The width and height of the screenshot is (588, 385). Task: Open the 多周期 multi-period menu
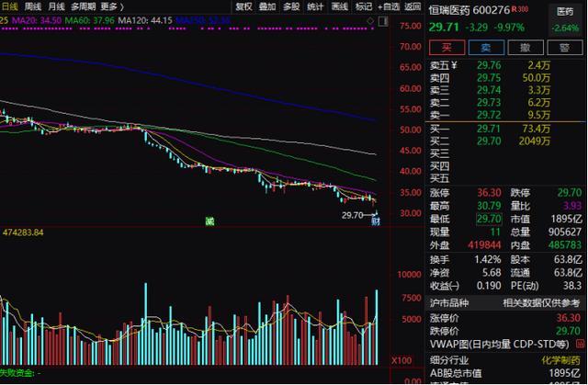[x=84, y=6]
